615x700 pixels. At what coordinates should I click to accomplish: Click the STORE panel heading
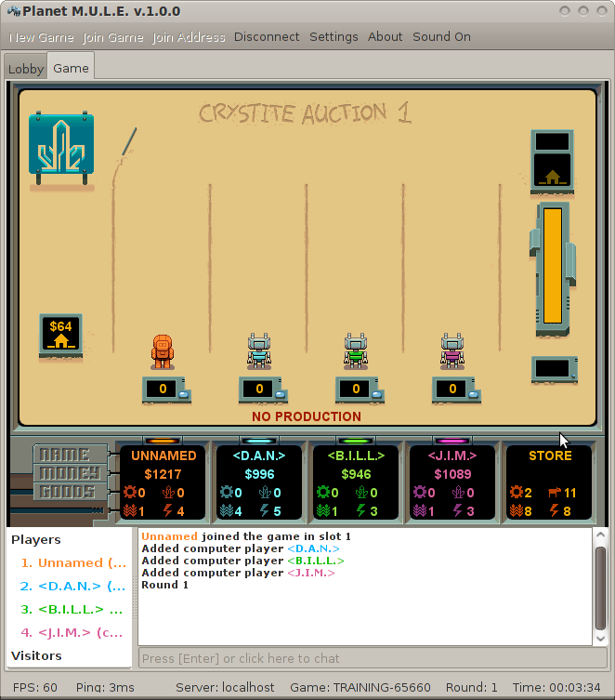(x=550, y=456)
